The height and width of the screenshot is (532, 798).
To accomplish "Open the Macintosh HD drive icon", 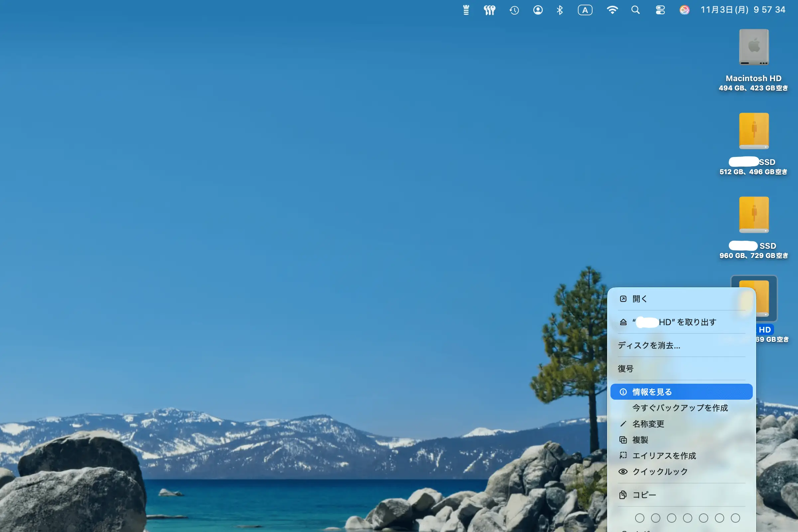I will coord(753,48).
